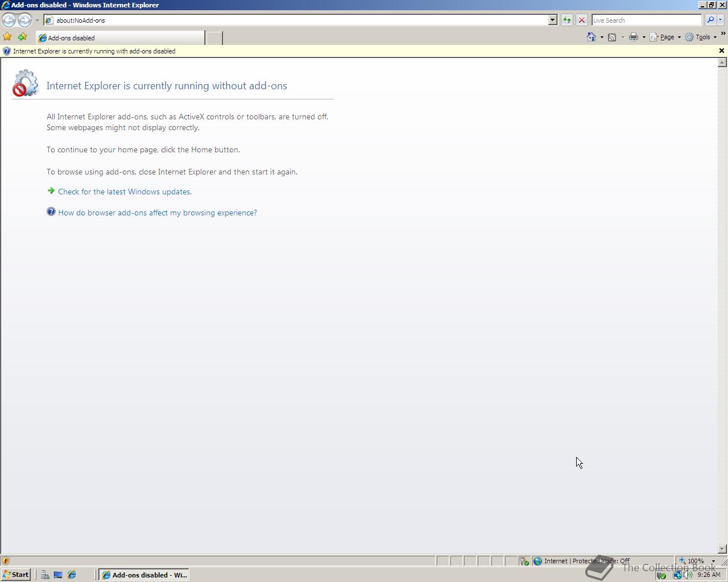Open Check for the latest Windows updates link
Viewport: 728px width, 582px height.
[x=125, y=192]
